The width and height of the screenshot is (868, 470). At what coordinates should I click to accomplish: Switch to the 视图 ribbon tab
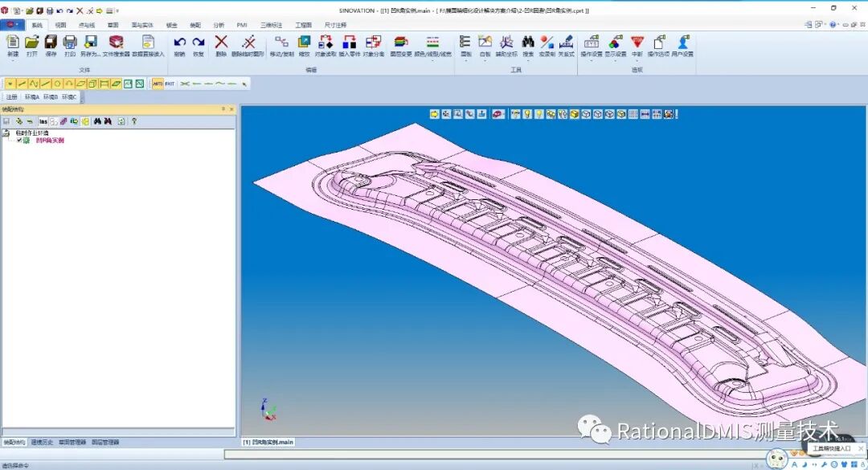60,25
